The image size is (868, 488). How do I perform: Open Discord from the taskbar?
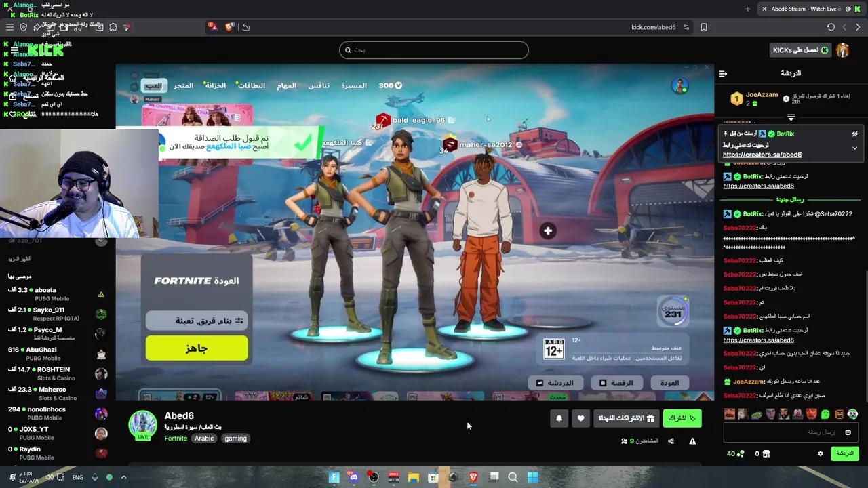pyautogui.click(x=353, y=477)
